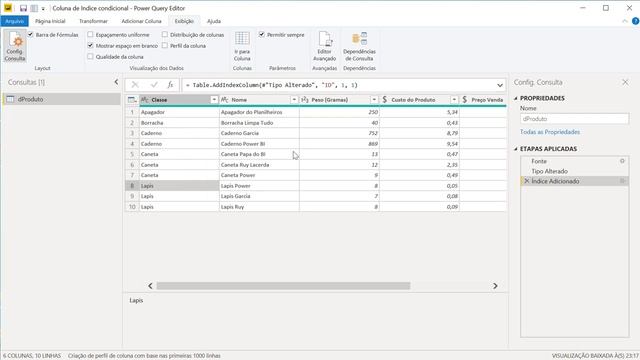640x360 pixels.
Task: Click the Preço Venda currency type icon
Action: (x=464, y=100)
